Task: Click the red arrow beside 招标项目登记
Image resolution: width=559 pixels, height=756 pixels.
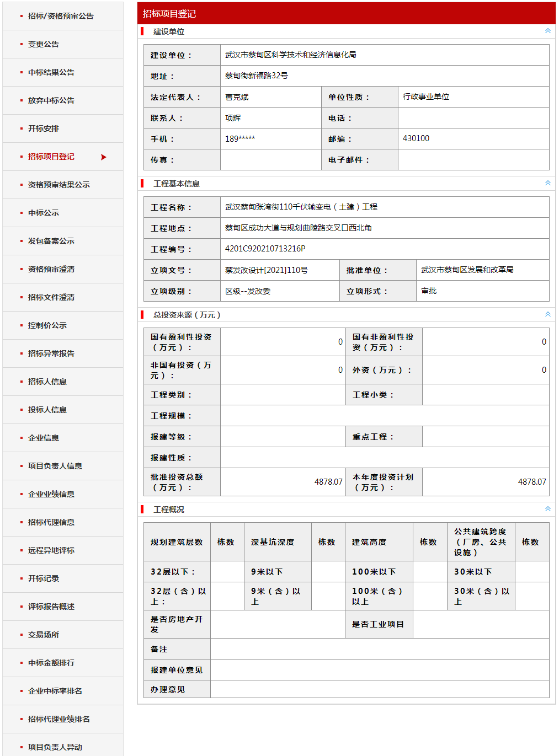Action: 103,157
